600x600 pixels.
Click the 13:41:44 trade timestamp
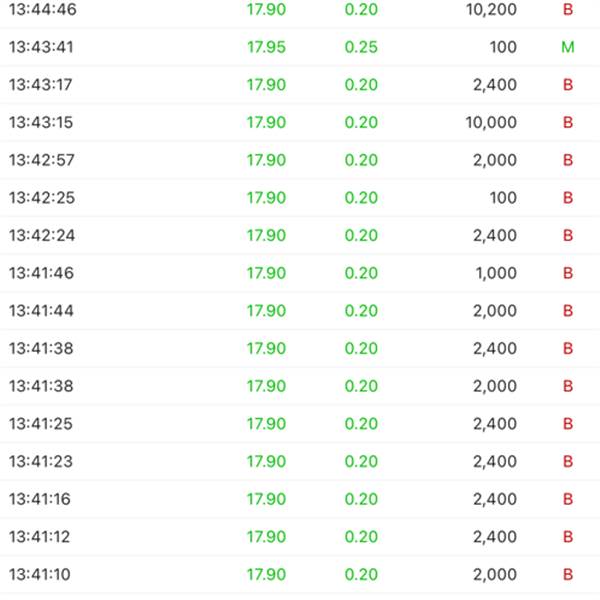point(41,311)
